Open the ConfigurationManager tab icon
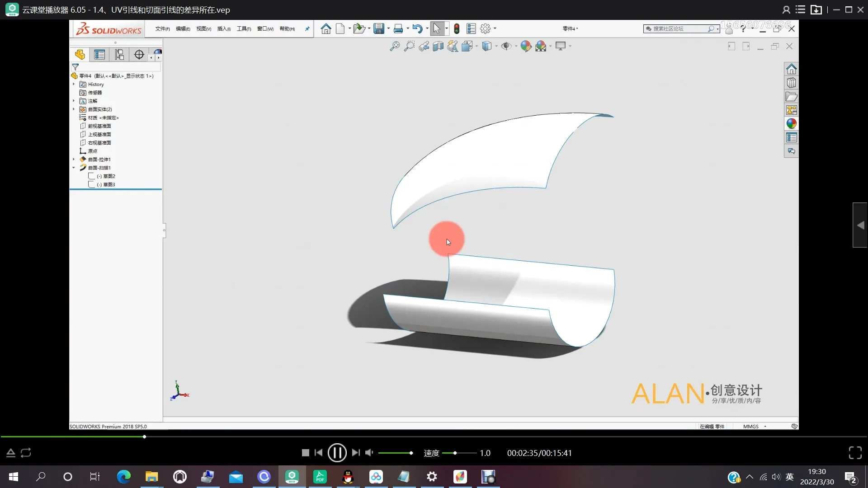This screenshot has width=868, height=488. coord(119,55)
